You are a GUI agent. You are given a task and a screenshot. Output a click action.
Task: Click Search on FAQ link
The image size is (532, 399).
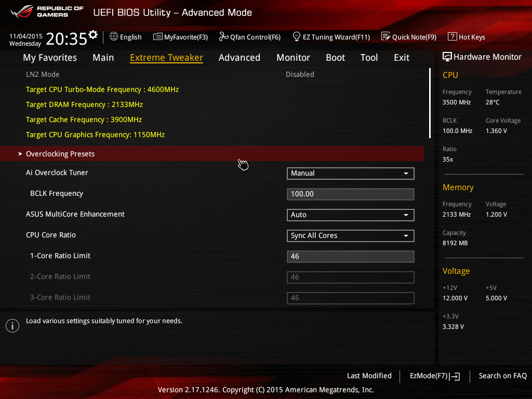503,376
